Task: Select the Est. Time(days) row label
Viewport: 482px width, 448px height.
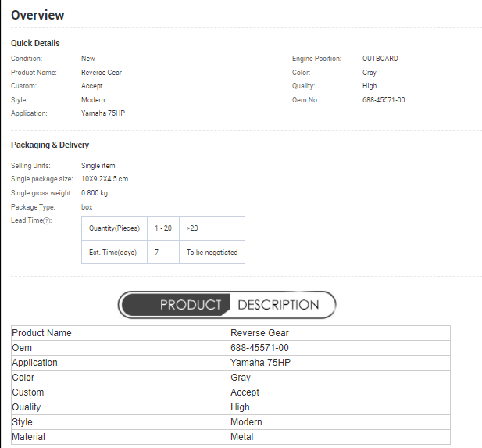Action: pyautogui.click(x=112, y=253)
